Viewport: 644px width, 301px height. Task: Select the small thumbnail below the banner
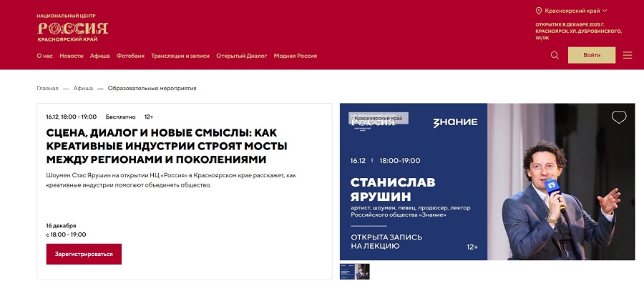355,272
